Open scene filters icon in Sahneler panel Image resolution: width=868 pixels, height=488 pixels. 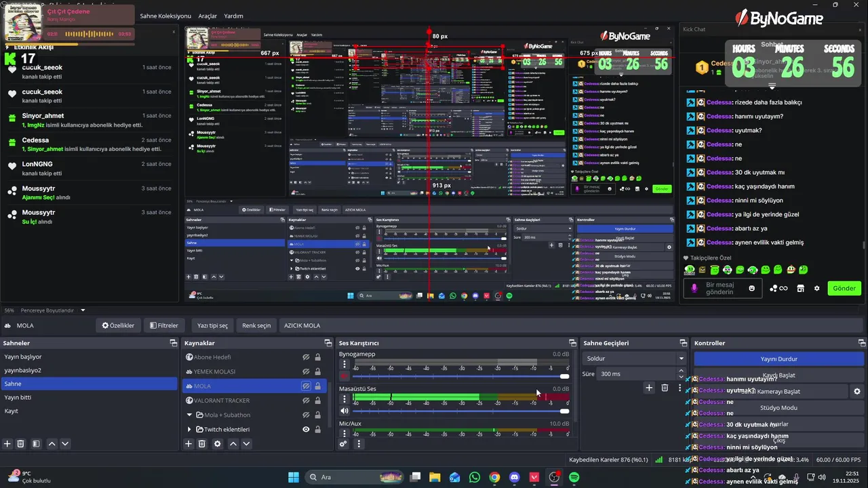tap(37, 443)
